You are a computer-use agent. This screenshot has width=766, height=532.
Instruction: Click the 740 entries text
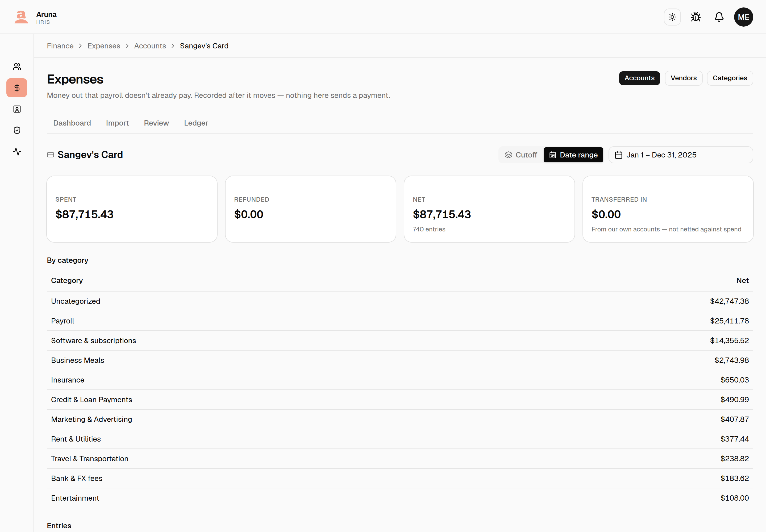(x=429, y=229)
